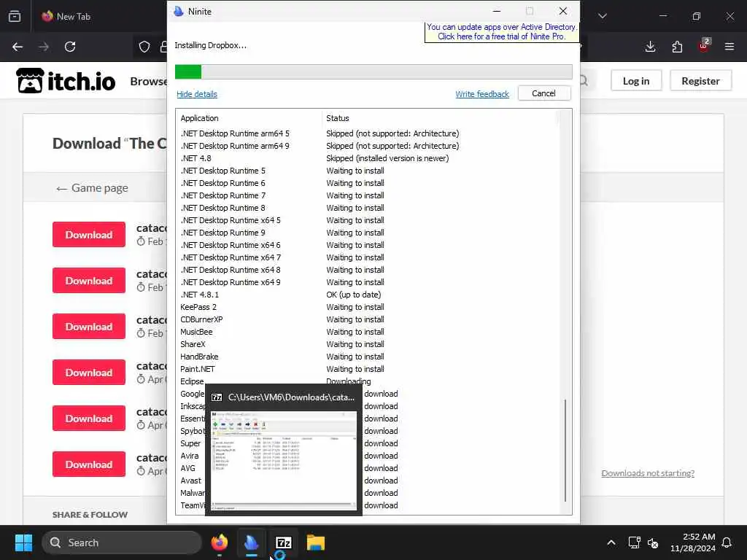Viewport: 747px width, 560px height.
Task: Open the network status tray icon
Action: pyautogui.click(x=634, y=542)
